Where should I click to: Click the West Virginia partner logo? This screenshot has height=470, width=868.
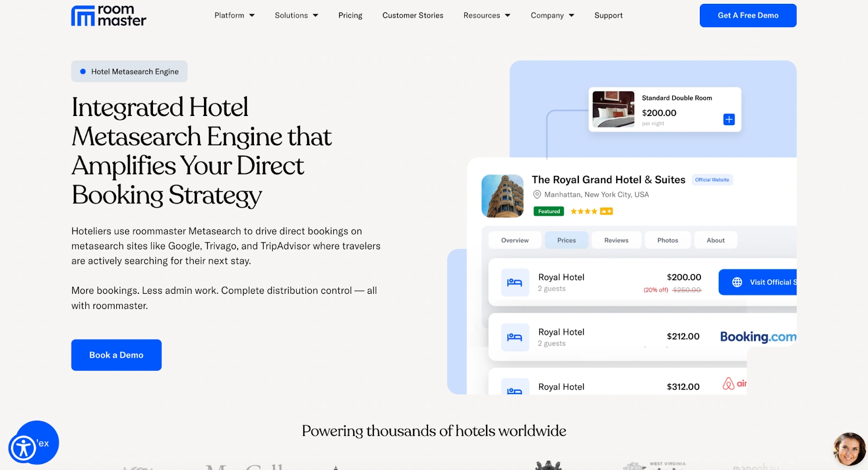655,465
